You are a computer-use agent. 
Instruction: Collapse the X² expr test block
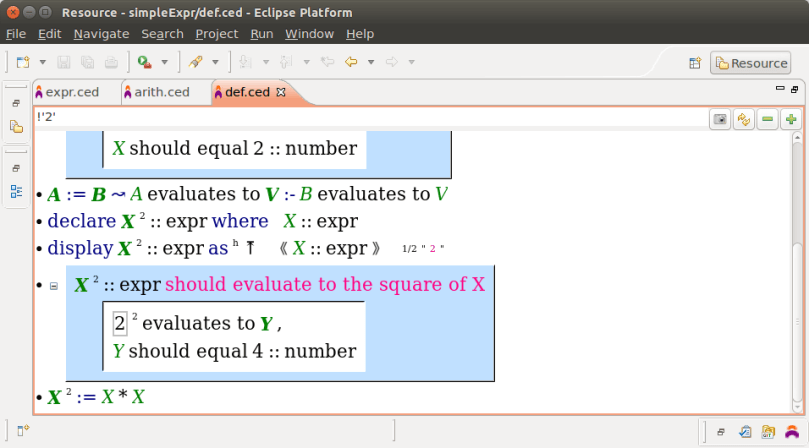53,286
